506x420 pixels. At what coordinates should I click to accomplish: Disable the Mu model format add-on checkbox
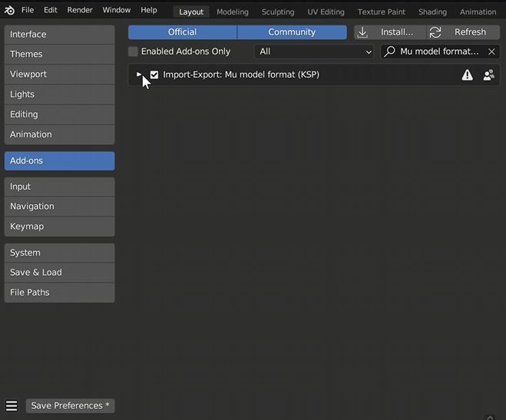pos(154,74)
